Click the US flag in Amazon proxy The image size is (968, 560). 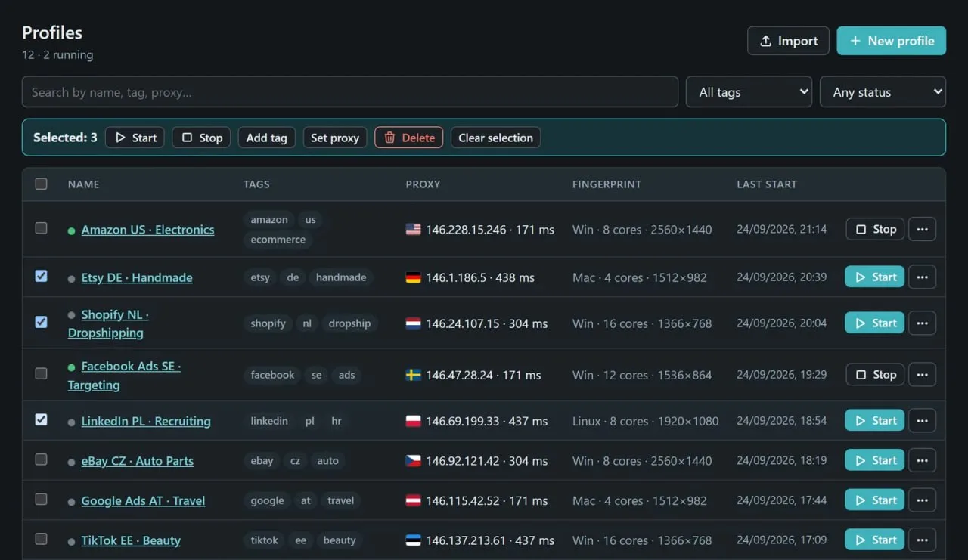point(413,229)
